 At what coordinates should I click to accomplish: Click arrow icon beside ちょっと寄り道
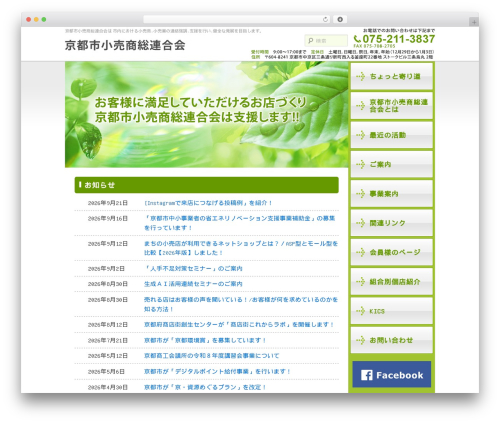tap(361, 76)
